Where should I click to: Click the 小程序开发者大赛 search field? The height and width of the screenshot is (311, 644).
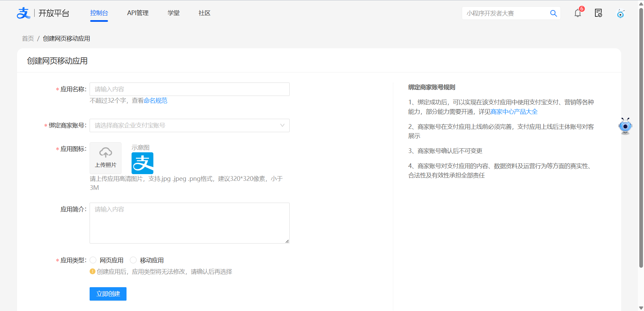503,13
